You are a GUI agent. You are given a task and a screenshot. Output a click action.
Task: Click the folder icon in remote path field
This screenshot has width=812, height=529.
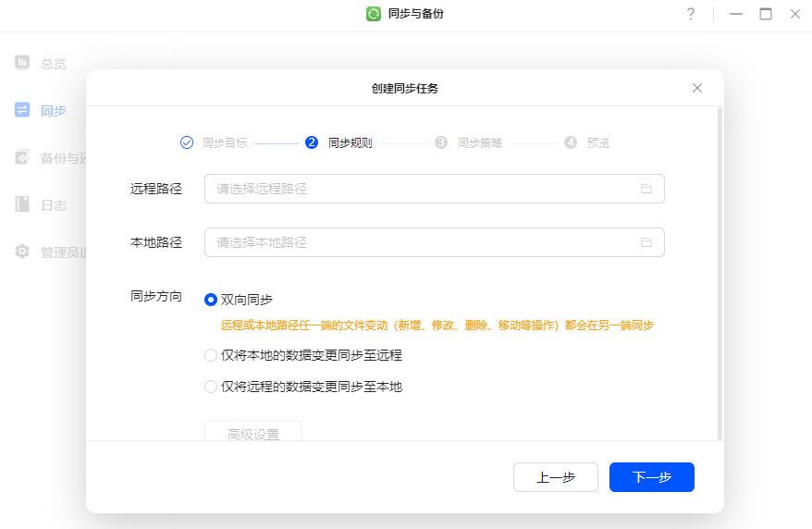(646, 189)
